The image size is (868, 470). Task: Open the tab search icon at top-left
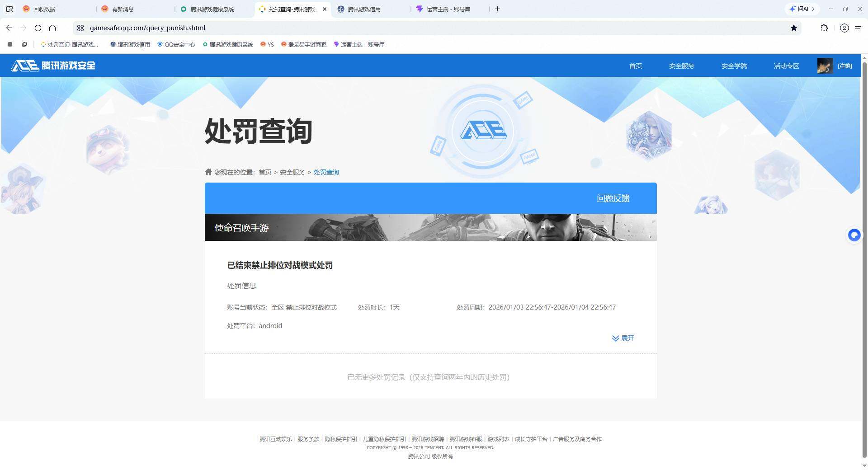tap(9, 9)
